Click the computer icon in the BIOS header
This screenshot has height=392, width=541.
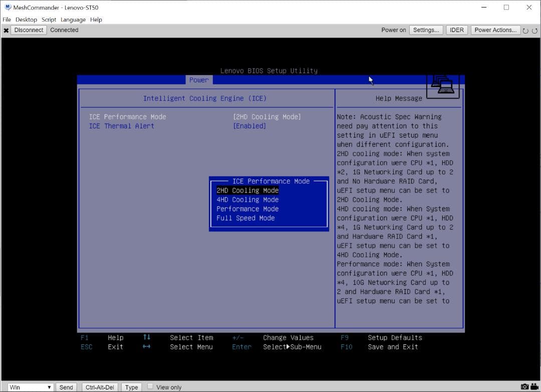click(x=442, y=86)
